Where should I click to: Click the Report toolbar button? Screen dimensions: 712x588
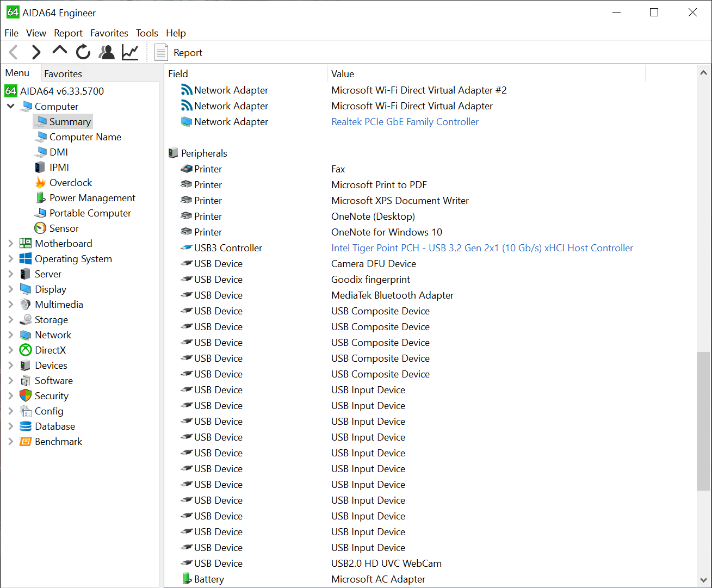(178, 53)
